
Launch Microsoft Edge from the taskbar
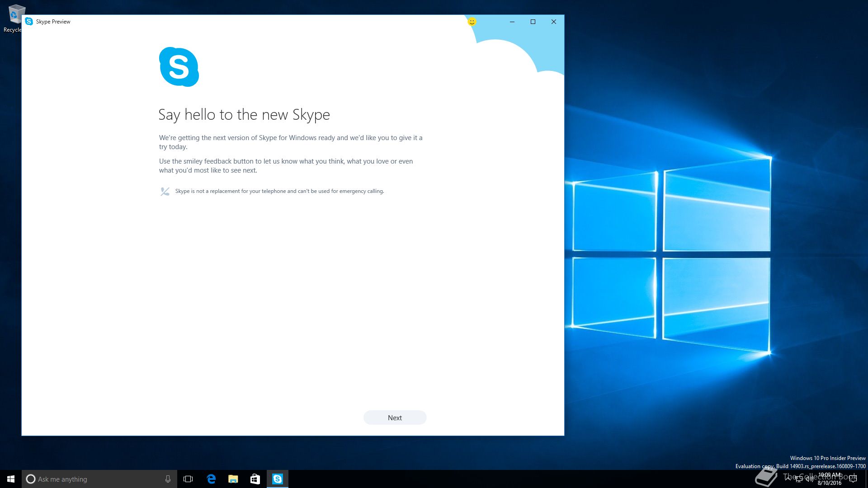click(x=211, y=479)
